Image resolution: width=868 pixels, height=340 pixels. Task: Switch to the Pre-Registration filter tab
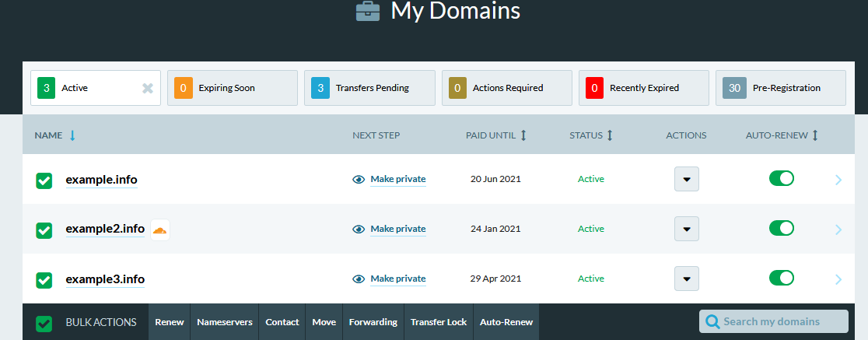[x=780, y=88]
